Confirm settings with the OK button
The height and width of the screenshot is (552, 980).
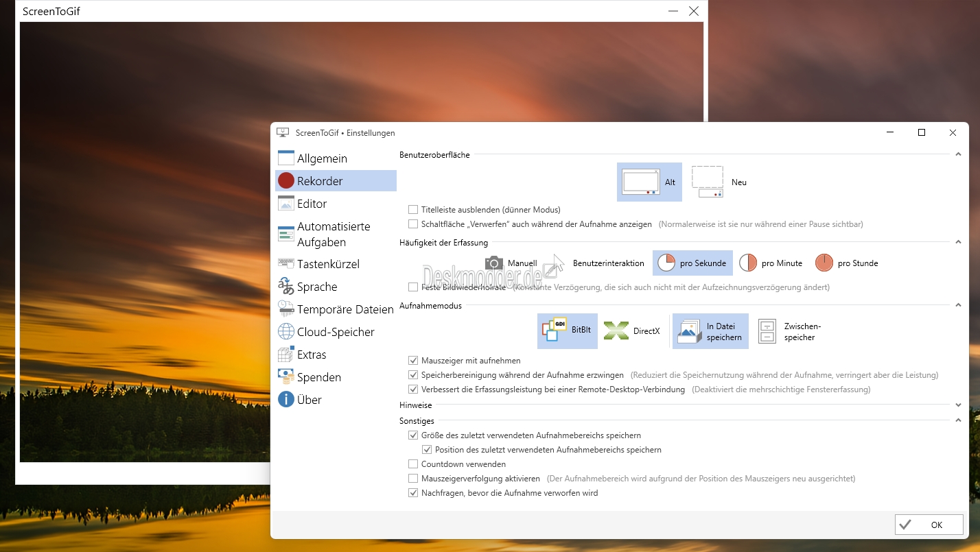(x=929, y=525)
